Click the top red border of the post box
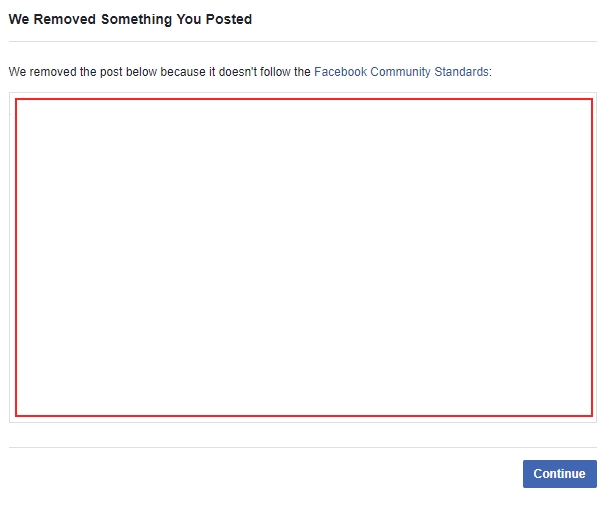 tap(304, 99)
